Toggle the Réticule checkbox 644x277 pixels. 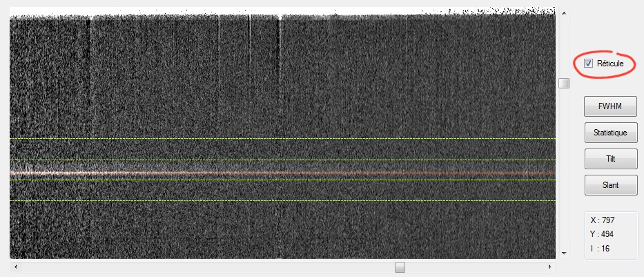point(589,64)
